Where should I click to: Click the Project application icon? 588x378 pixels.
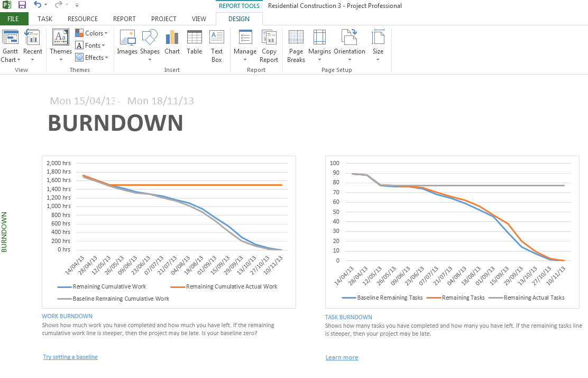click(7, 5)
